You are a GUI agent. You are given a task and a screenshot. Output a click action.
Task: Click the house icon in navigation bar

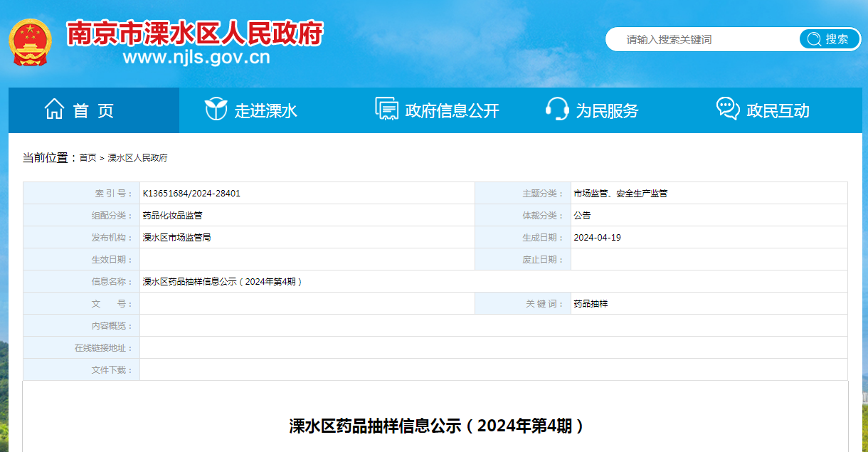pyautogui.click(x=54, y=110)
